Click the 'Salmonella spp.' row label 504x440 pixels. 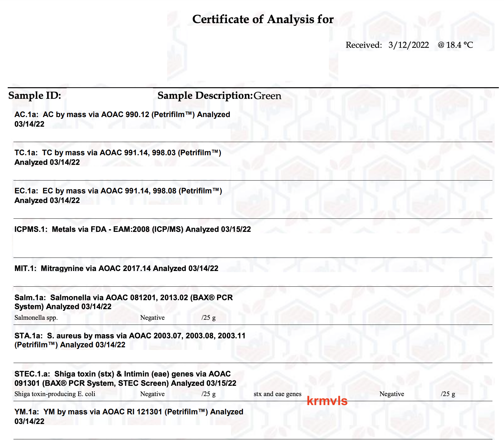(x=36, y=318)
